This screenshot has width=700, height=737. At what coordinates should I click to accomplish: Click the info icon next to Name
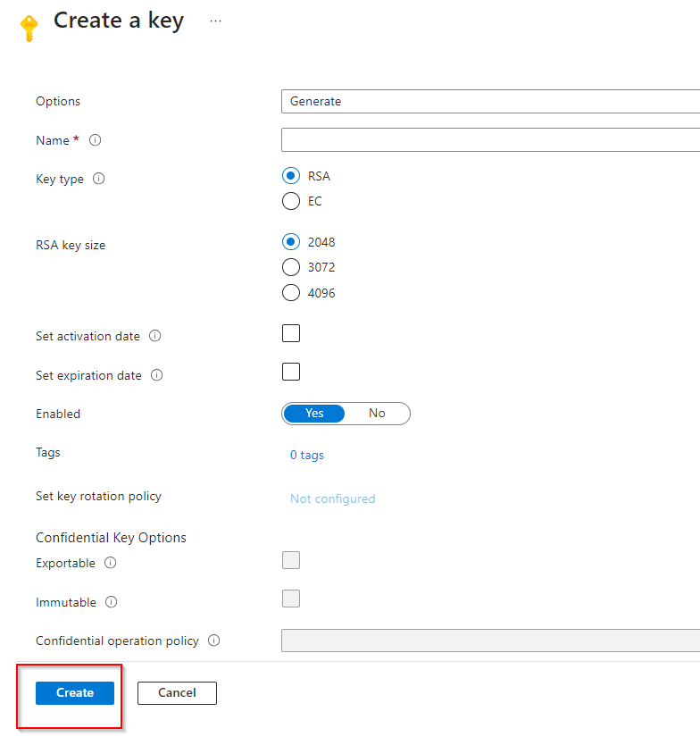[x=96, y=140]
